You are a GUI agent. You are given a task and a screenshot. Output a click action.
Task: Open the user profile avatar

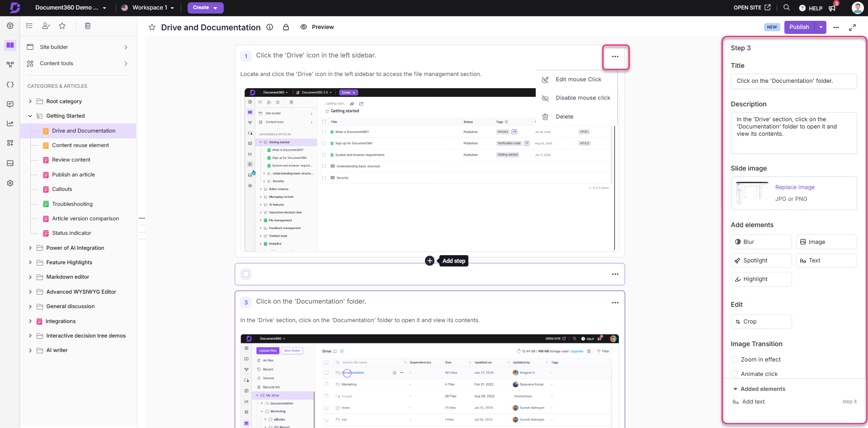857,8
